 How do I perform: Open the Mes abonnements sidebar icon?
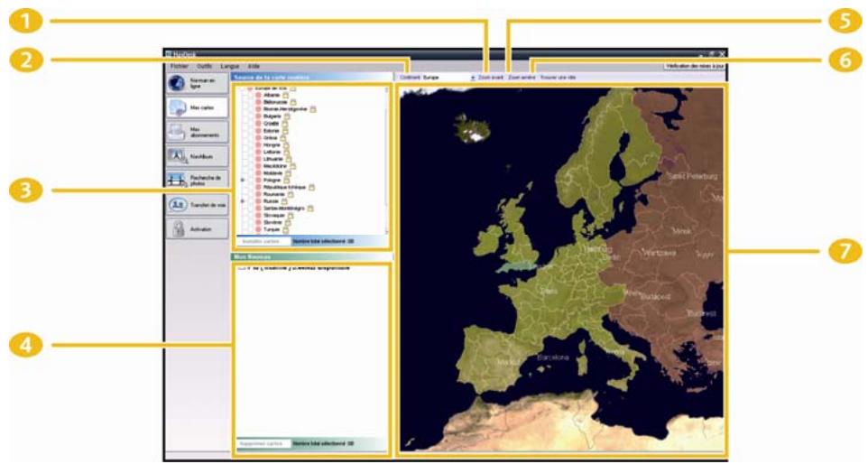pos(178,132)
